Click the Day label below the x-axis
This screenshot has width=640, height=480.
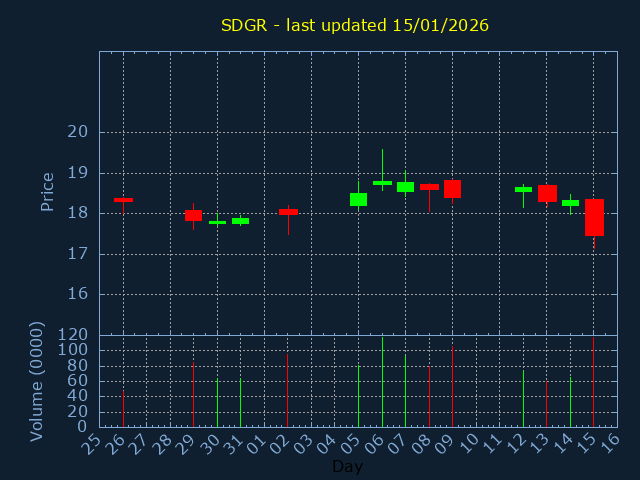pos(347,466)
